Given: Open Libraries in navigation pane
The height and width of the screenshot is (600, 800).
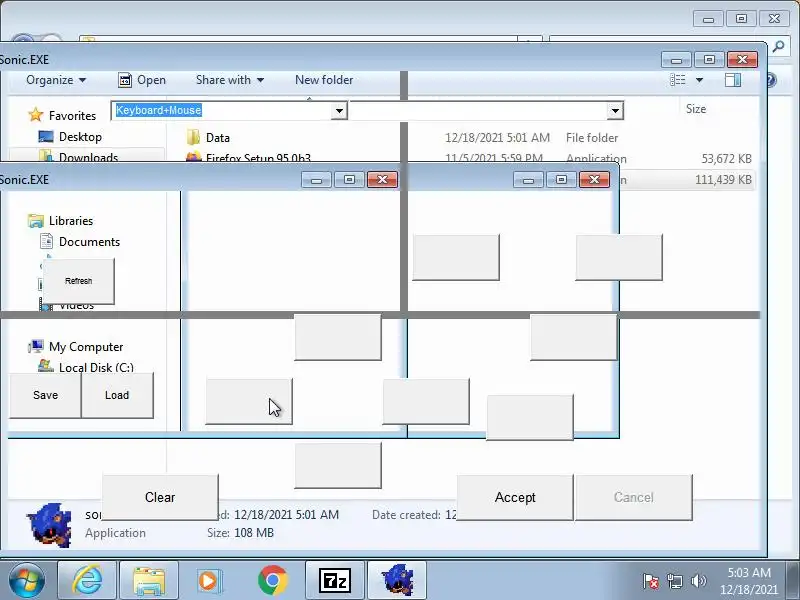Looking at the screenshot, I should [71, 221].
